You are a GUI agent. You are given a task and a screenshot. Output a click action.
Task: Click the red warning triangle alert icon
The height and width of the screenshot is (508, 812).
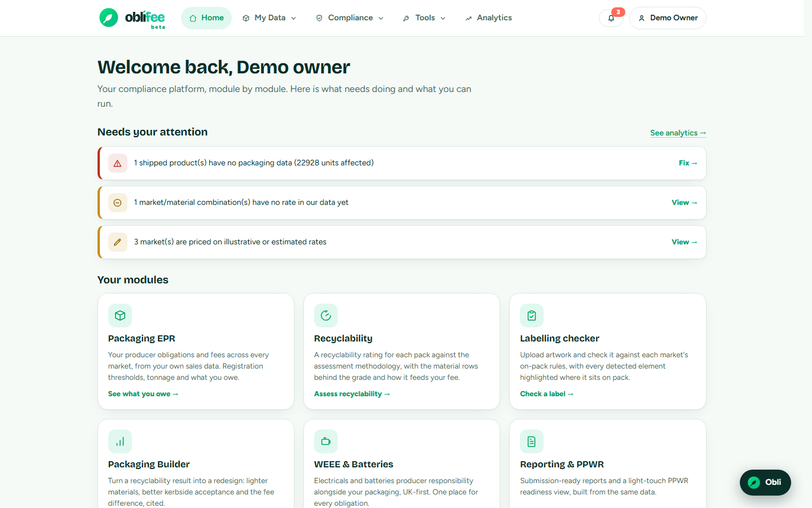(117, 163)
